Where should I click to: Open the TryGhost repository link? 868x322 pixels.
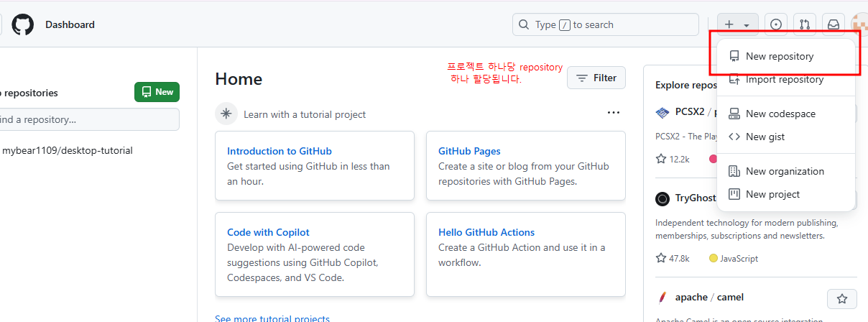tap(696, 198)
